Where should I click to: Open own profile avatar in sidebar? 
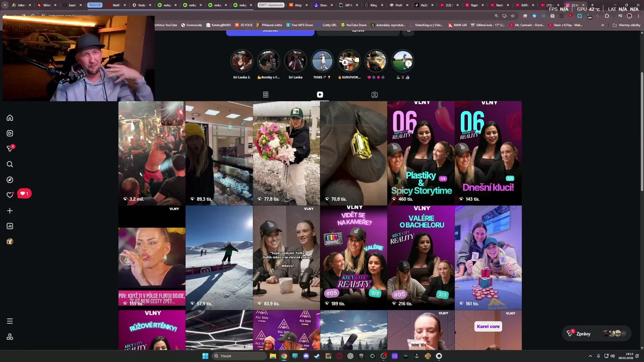click(10, 241)
